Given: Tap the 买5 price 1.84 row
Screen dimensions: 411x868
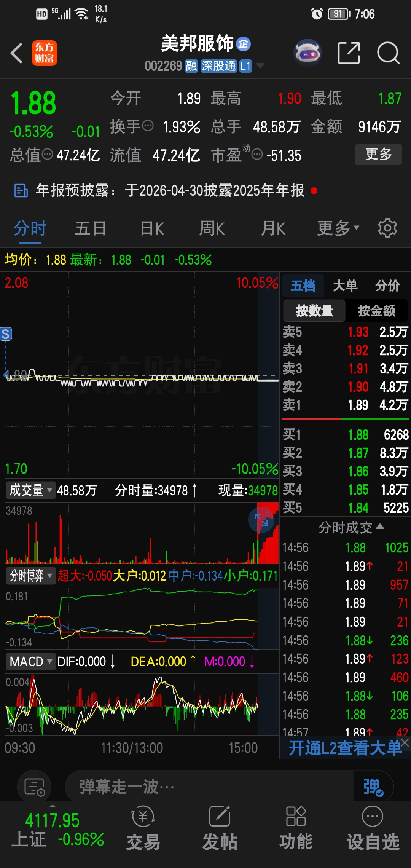Looking at the screenshot, I should [x=345, y=508].
